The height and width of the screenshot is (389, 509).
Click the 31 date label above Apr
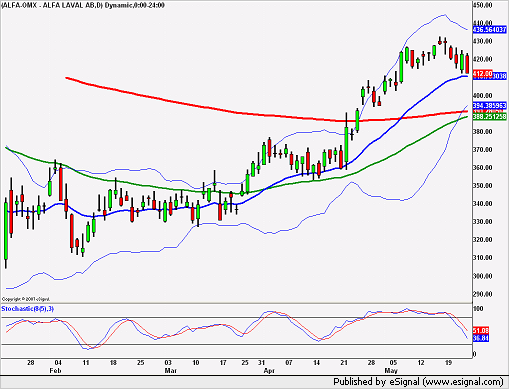coord(262,362)
